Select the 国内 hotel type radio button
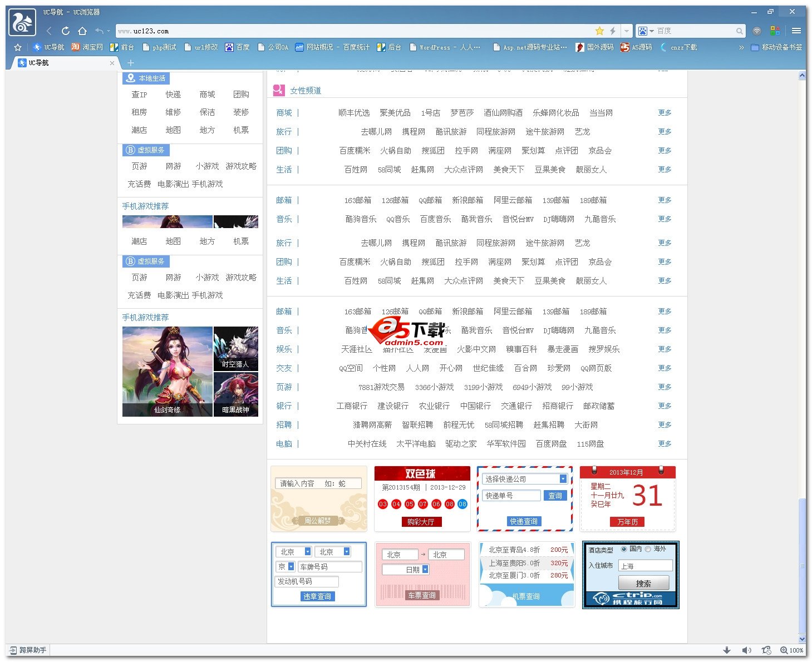The image size is (812, 662). 624,549
